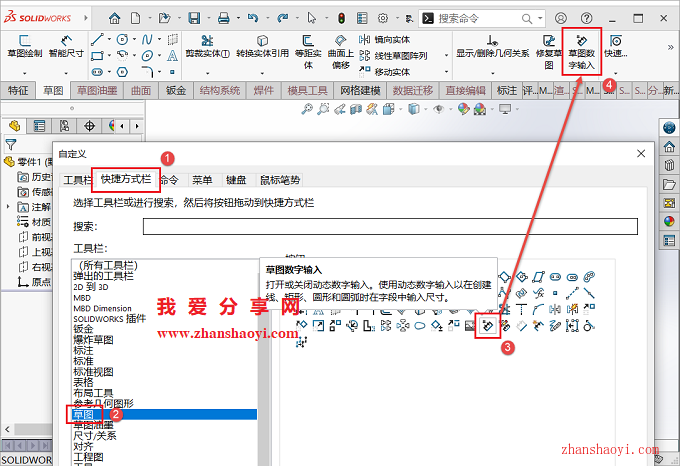Click the Sketch Numeric Input button in ribbon
Viewport: 680px width, 466px height.
pos(581,50)
